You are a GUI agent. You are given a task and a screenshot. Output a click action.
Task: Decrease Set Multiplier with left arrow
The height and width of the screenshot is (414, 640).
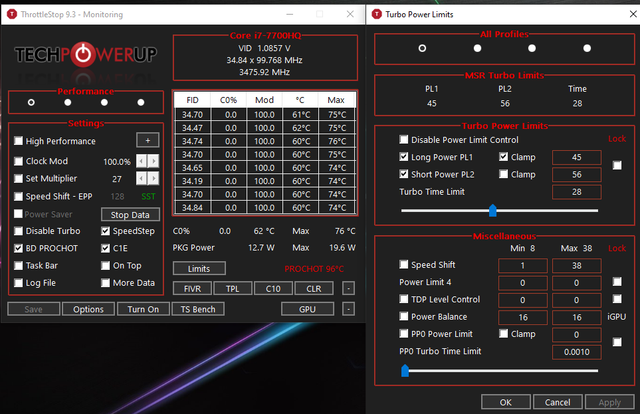click(141, 178)
